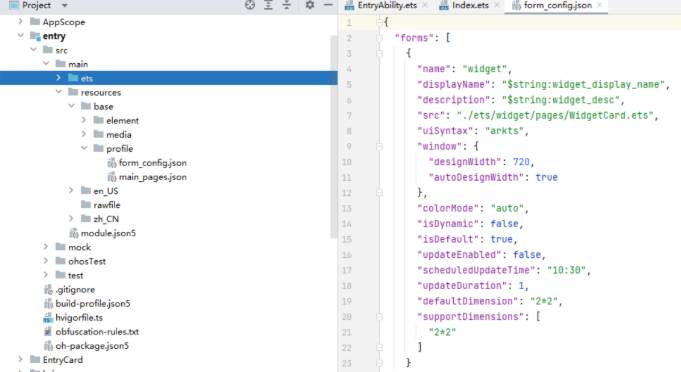Image resolution: width=681 pixels, height=372 pixels.
Task: Expand the en_US folder
Action: [71, 191]
